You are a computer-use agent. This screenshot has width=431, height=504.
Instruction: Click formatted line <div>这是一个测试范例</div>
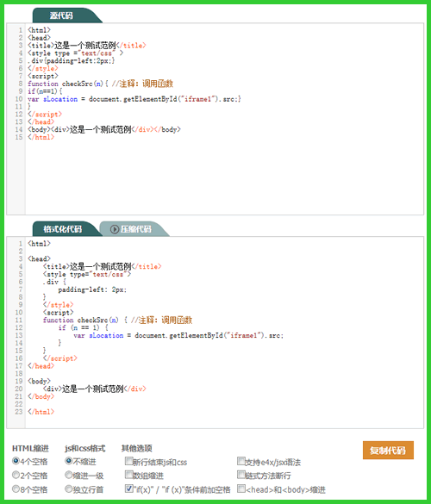tap(94, 389)
